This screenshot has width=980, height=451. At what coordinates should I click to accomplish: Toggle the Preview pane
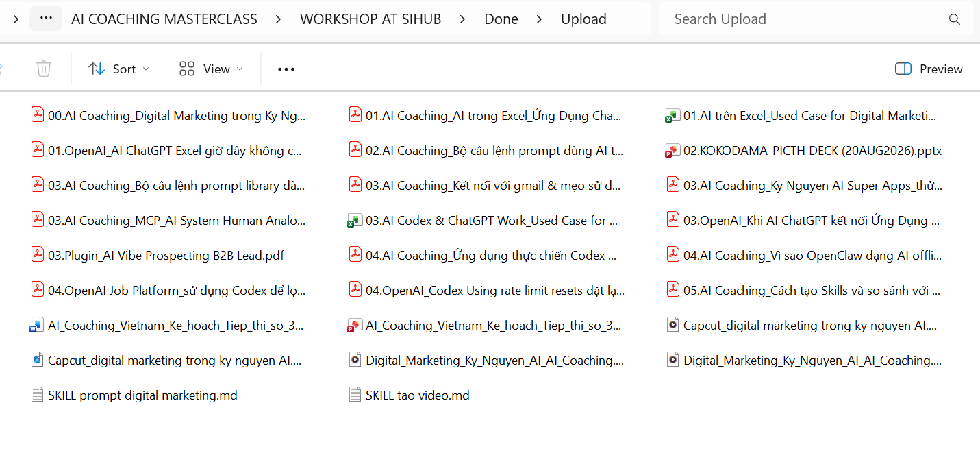(929, 69)
